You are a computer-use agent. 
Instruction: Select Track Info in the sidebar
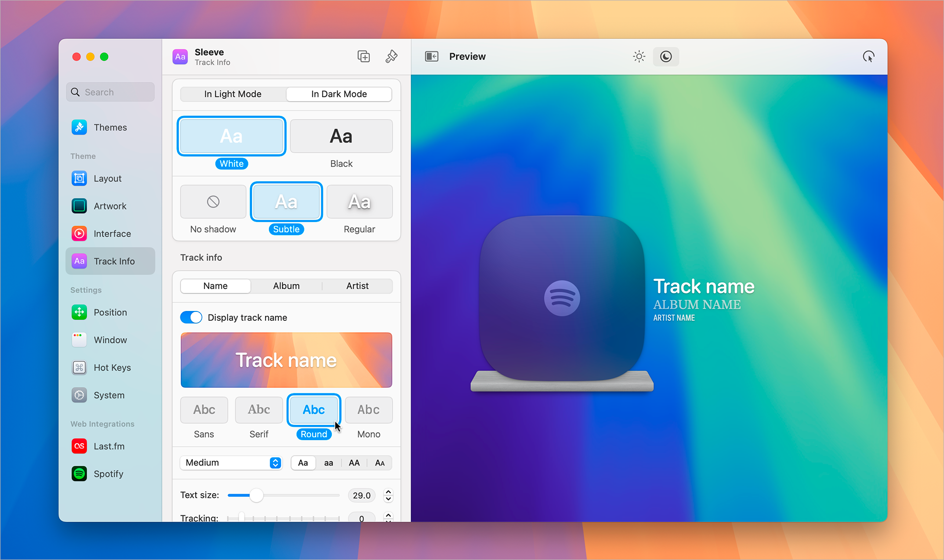[110, 261]
